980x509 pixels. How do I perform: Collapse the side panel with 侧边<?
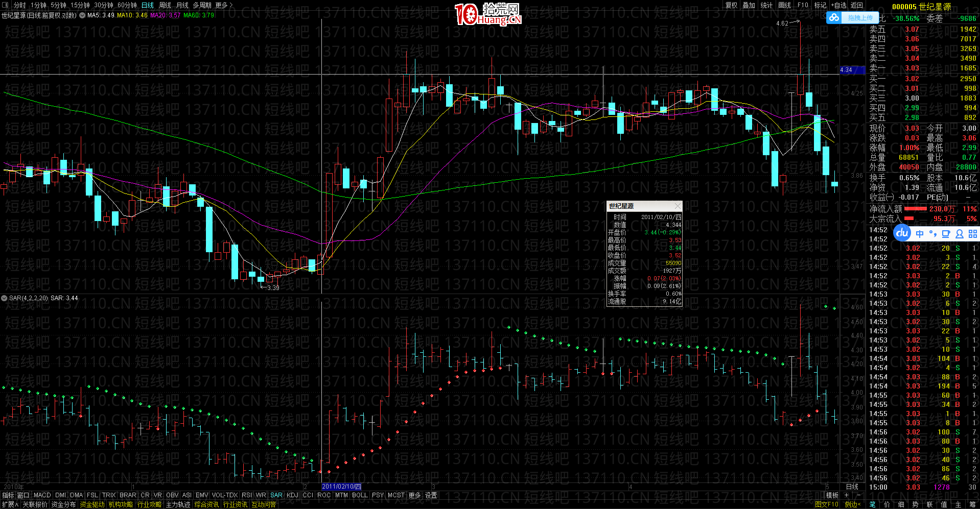pyautogui.click(x=853, y=504)
